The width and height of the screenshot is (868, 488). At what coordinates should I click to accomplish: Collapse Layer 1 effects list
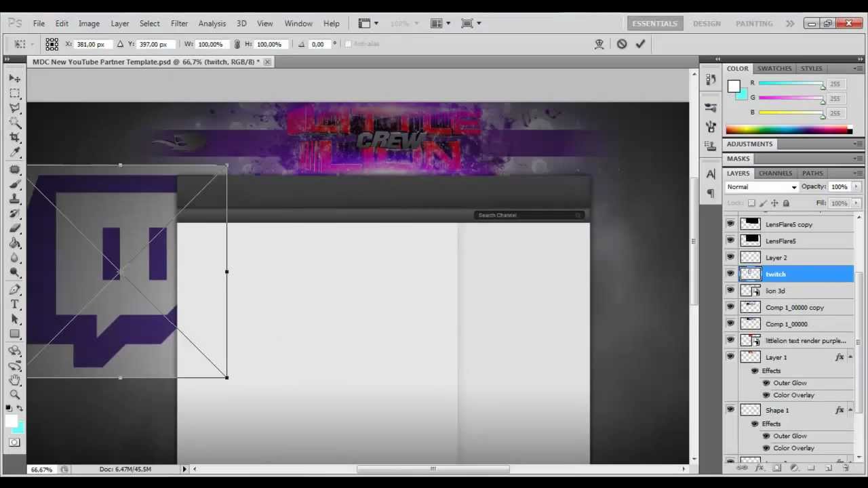[x=850, y=357]
